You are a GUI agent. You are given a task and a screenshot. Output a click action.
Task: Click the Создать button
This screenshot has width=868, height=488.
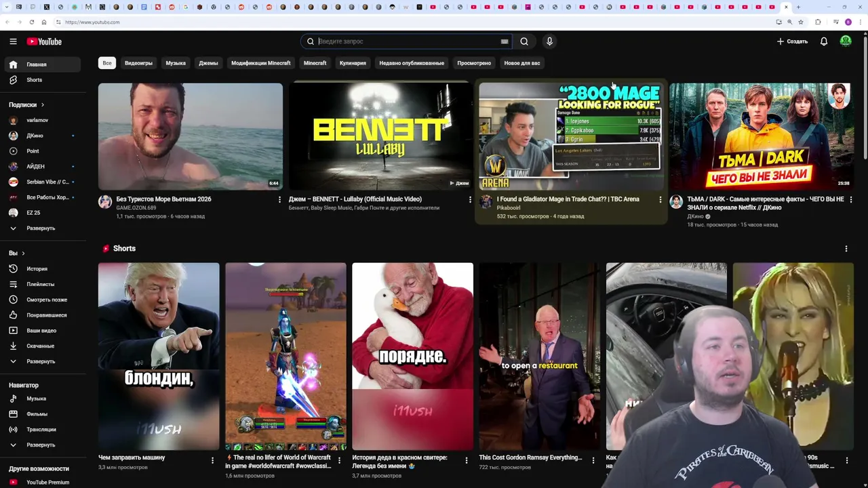click(792, 41)
